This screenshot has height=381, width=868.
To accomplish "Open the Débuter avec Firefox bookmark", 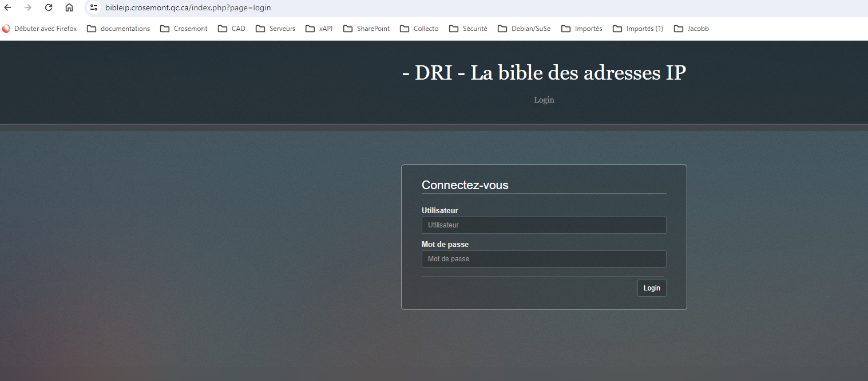I will click(39, 29).
